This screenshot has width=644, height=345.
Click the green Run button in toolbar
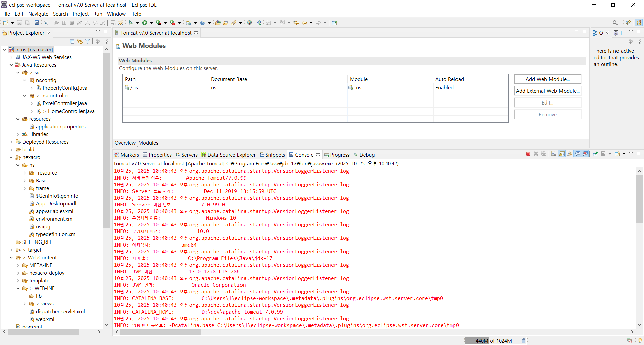[x=145, y=23]
